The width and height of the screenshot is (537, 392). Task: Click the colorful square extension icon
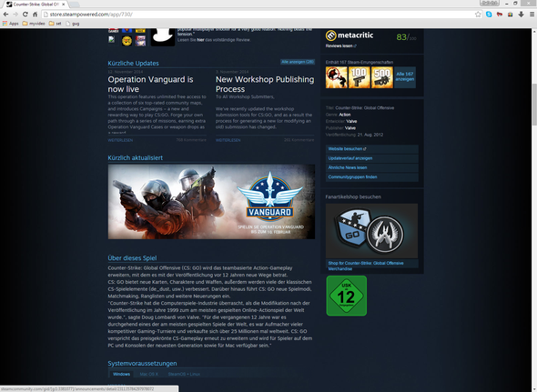point(511,15)
